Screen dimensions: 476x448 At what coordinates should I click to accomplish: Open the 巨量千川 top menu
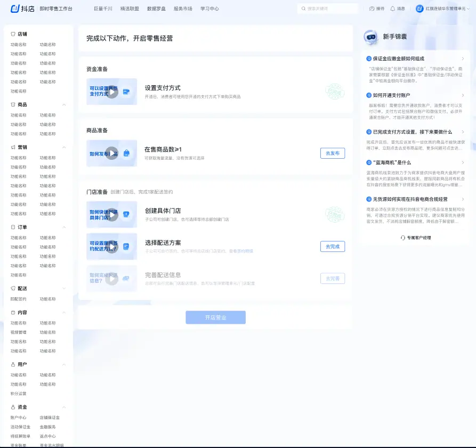click(103, 9)
